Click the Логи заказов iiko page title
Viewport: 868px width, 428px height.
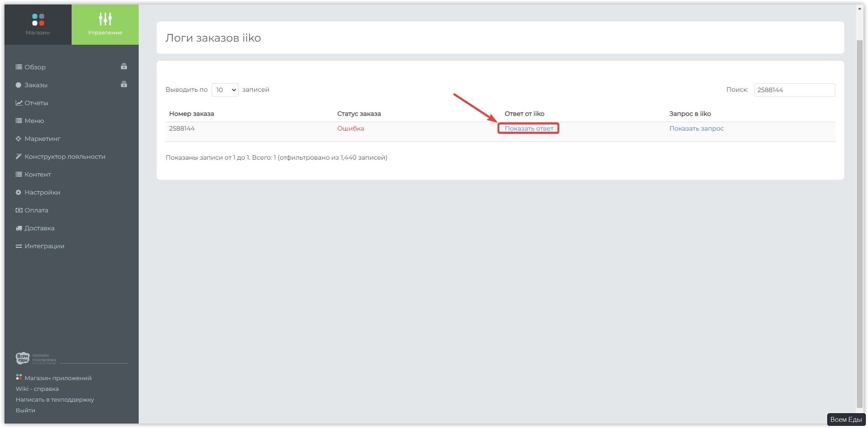213,38
